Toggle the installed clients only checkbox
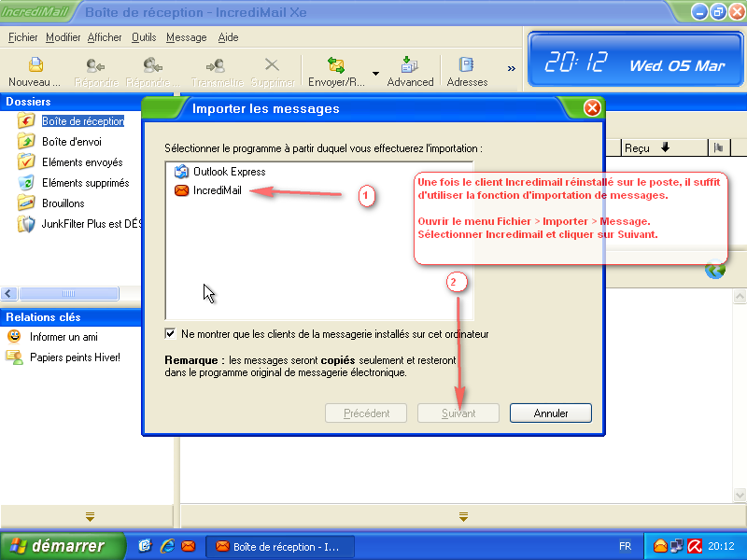 (x=170, y=333)
